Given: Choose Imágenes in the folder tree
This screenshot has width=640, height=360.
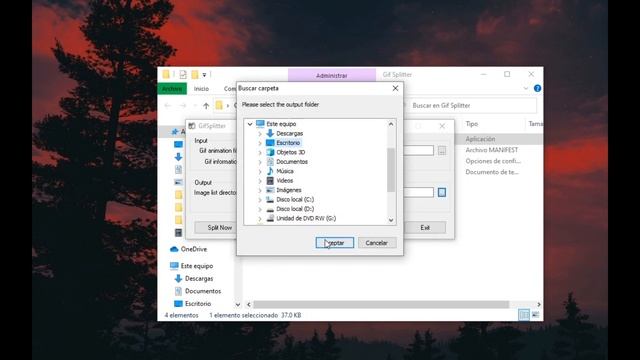Looking at the screenshot, I should pos(289,190).
